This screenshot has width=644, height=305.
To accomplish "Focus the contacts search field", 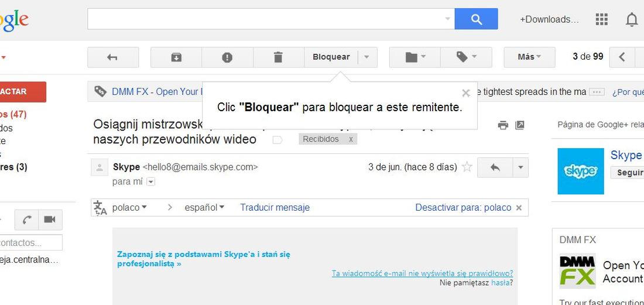I will coord(31,242).
